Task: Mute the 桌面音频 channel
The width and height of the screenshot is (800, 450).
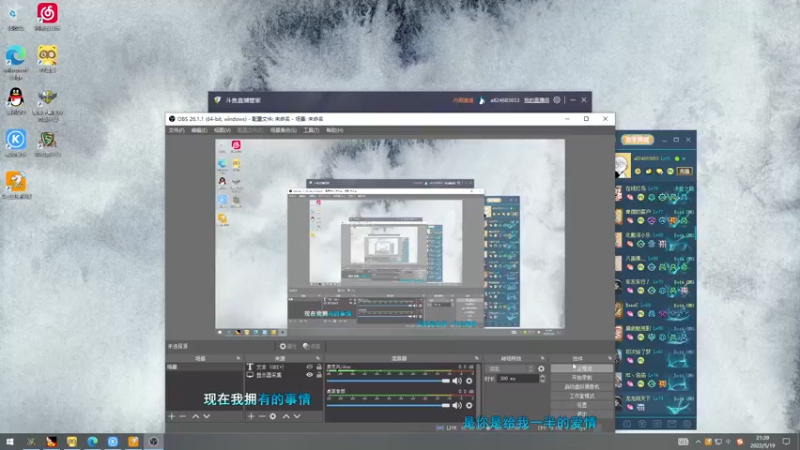Action: 457,405
